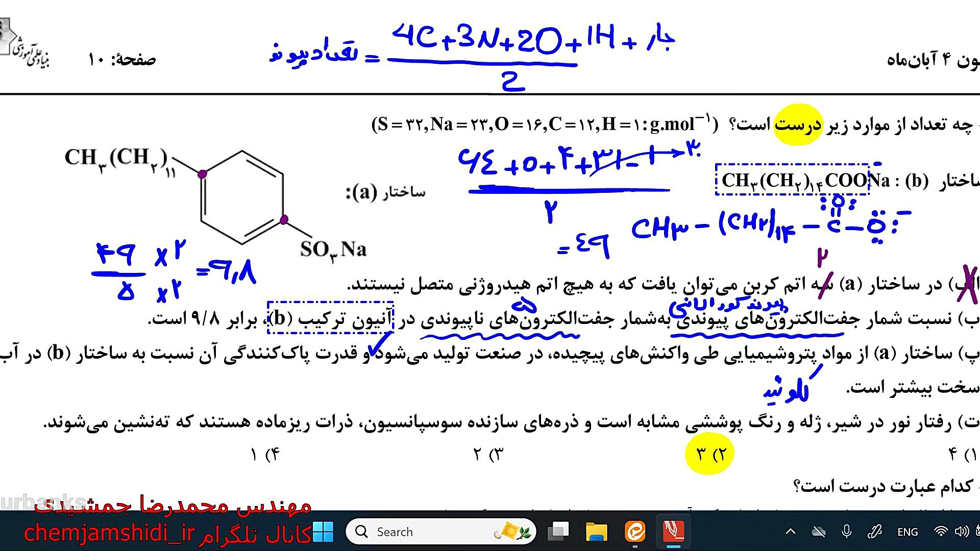Click the yellow highlighted word درست
Image resolution: width=980 pixels, height=551 pixels.
click(x=798, y=124)
